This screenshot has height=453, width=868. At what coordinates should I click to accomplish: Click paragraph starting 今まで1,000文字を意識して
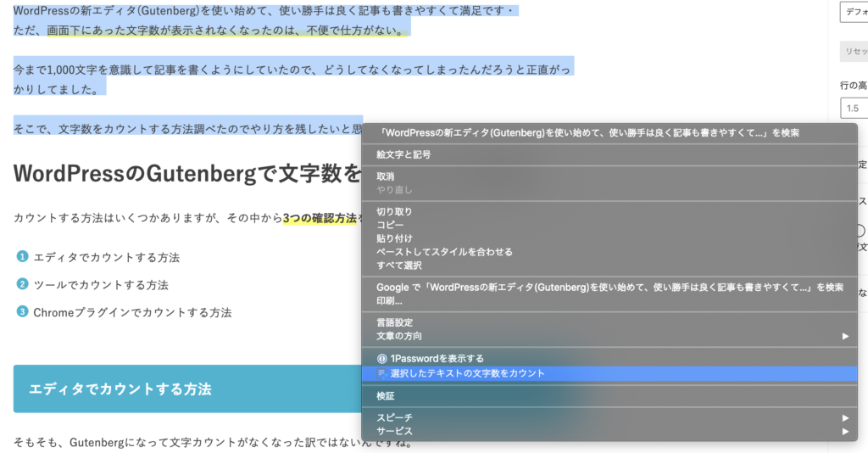click(x=292, y=79)
